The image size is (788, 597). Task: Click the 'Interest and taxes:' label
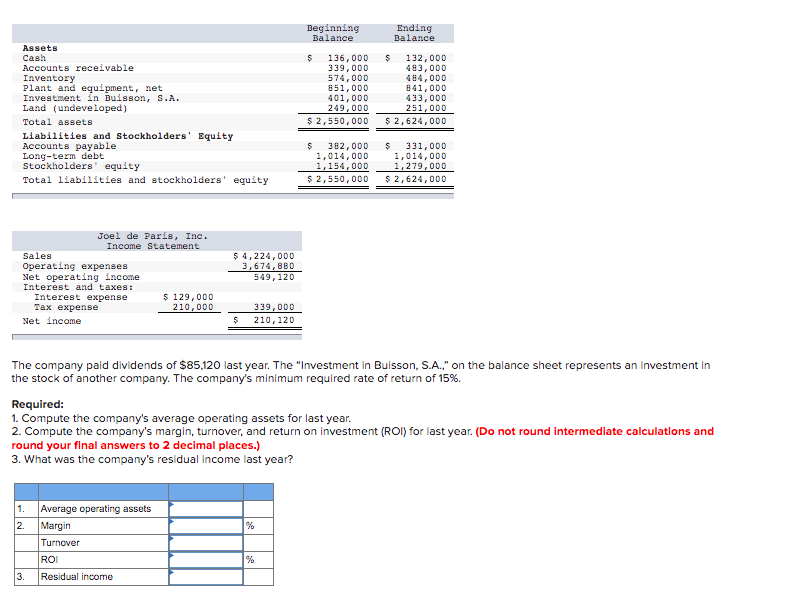(78, 287)
